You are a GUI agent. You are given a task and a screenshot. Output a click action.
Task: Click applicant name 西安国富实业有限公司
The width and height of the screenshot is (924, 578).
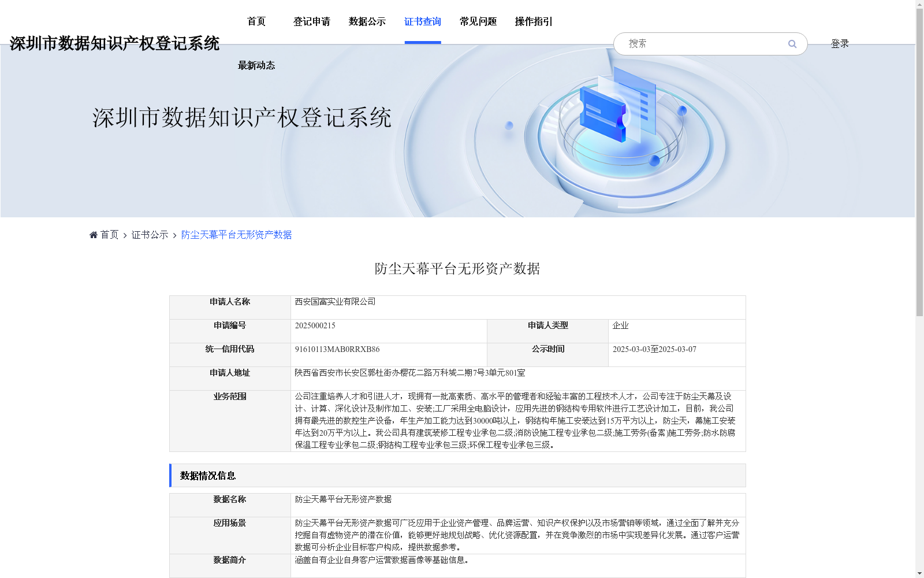[x=336, y=302]
